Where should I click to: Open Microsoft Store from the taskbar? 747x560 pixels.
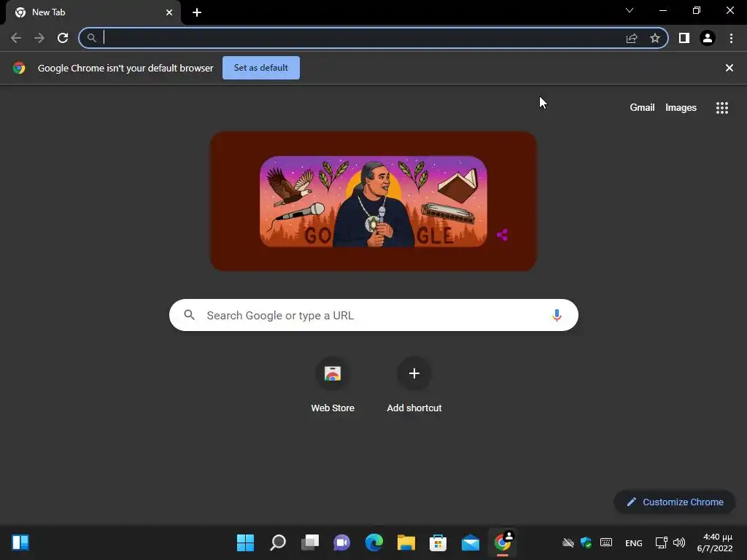pyautogui.click(x=438, y=542)
